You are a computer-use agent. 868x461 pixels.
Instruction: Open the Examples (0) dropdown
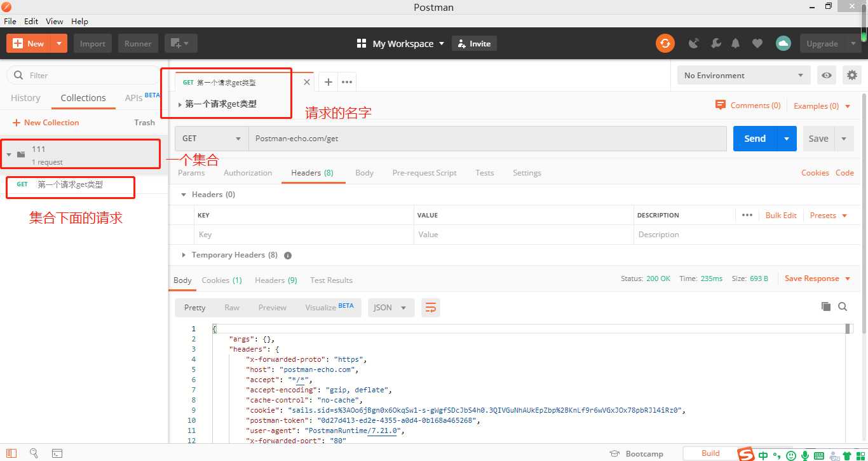822,106
